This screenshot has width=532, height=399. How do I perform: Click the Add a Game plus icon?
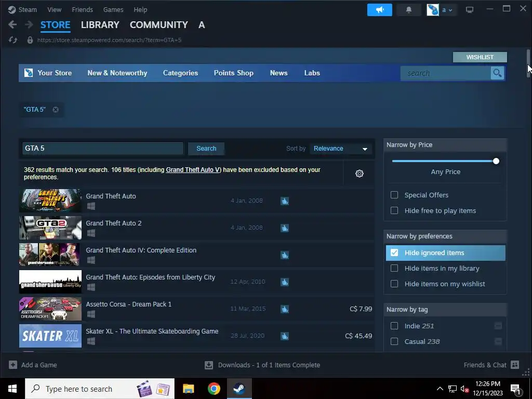pos(13,365)
